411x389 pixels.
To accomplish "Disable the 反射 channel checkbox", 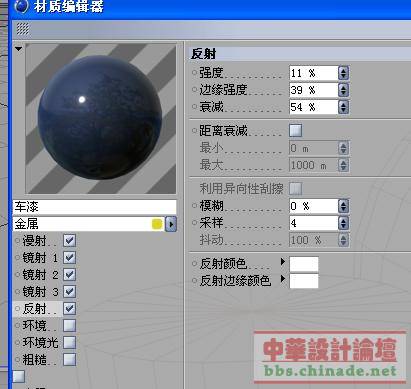I will pyautogui.click(x=69, y=309).
